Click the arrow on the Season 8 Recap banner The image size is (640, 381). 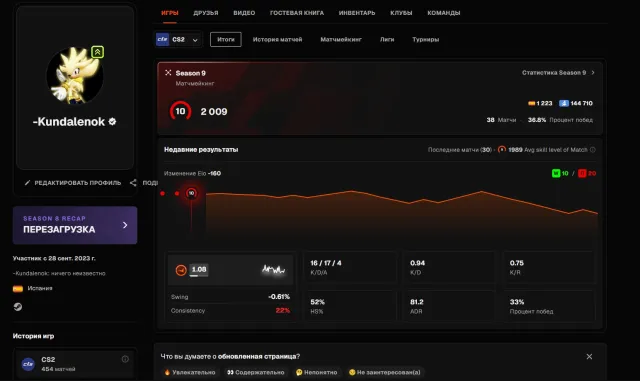point(125,225)
